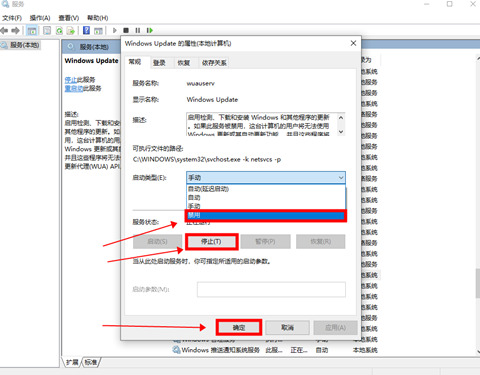
Task: Switch to the 登录 tab
Action: tap(159, 63)
